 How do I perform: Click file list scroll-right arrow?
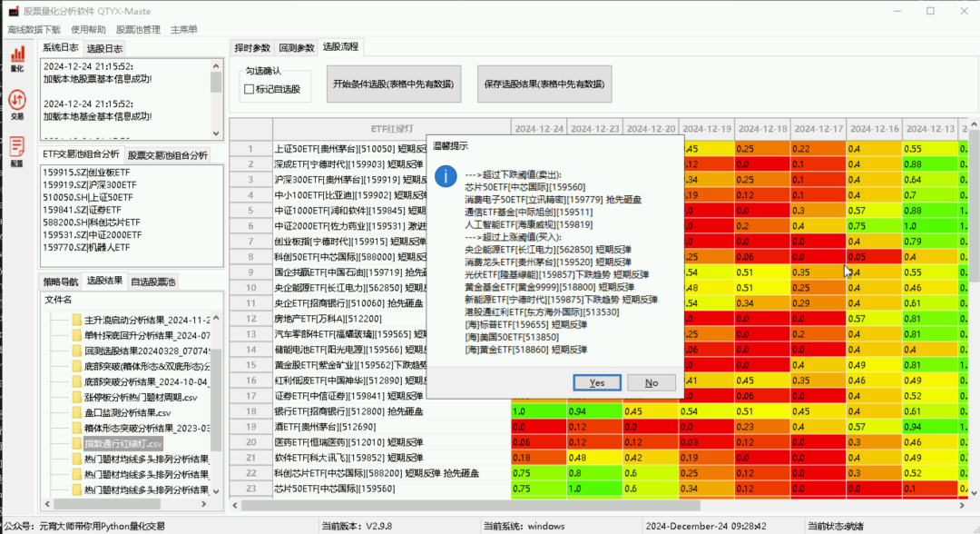(x=204, y=503)
